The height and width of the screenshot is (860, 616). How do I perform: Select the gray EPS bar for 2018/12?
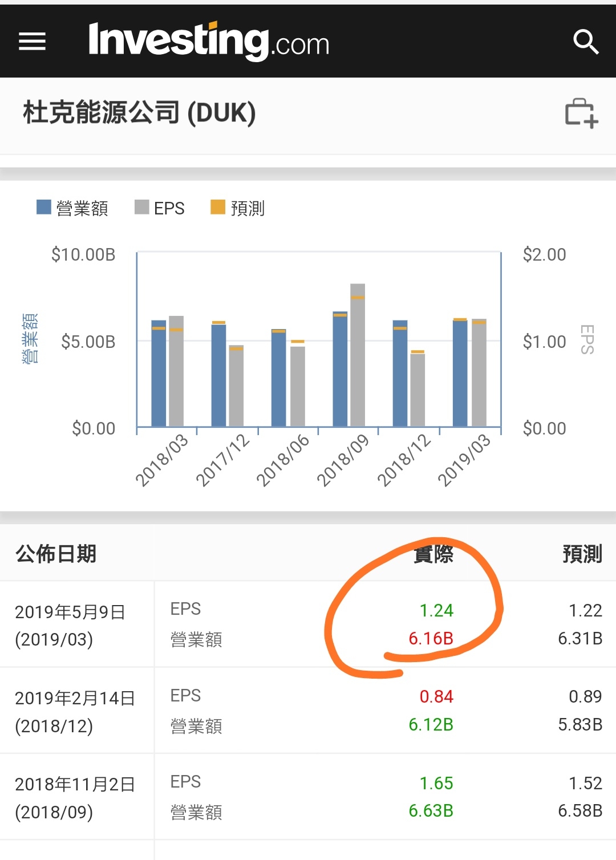pos(418,390)
